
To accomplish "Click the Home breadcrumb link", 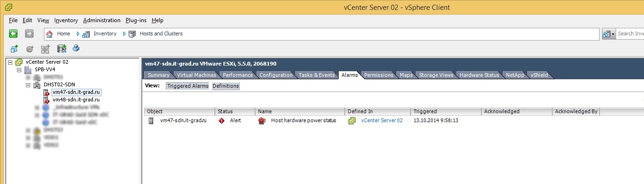I will pyautogui.click(x=63, y=34).
